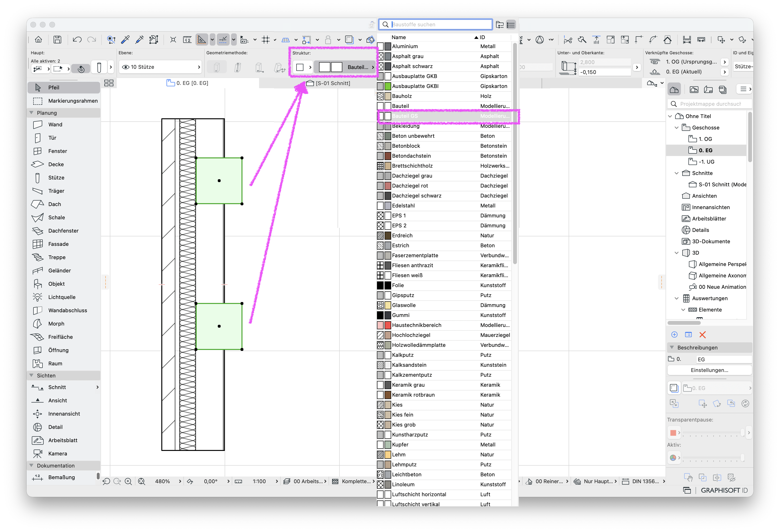780x532 pixels.
Task: Select the Tür tool
Action: pyautogui.click(x=64, y=138)
